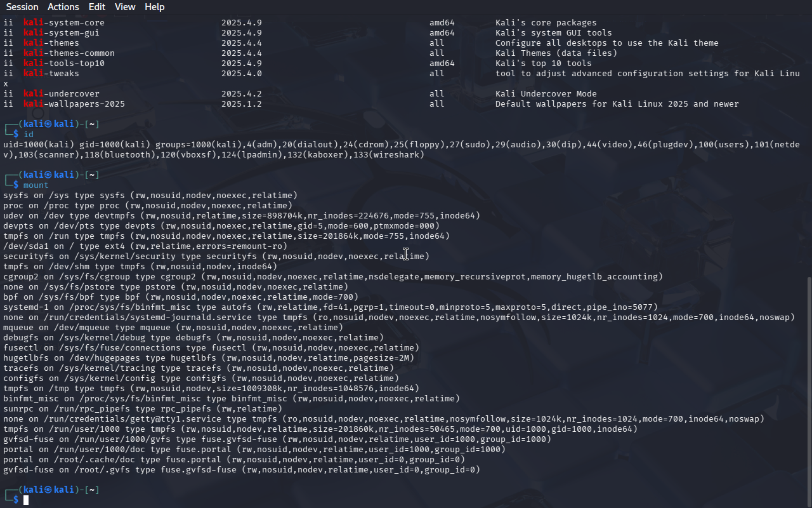
Task: Click the kali-tools-top10 package name
Action: point(64,63)
